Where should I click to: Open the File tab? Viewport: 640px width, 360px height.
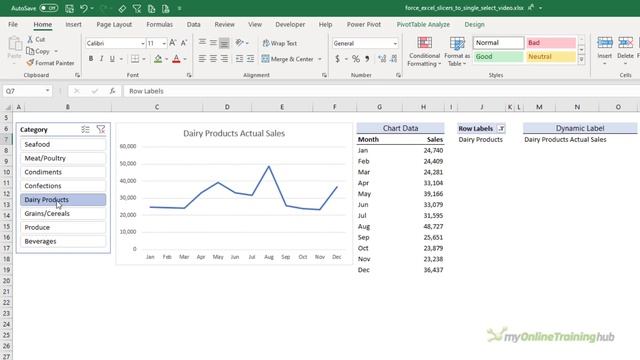click(13, 24)
